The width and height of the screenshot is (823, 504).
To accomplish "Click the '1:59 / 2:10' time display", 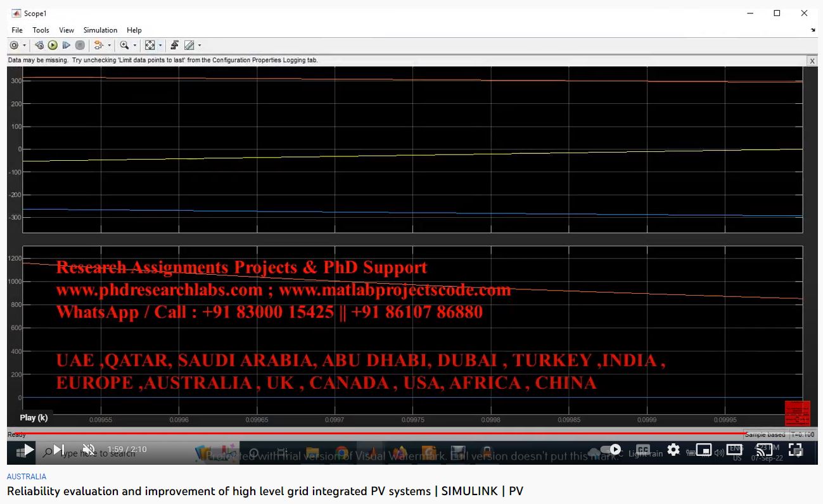I will [127, 450].
